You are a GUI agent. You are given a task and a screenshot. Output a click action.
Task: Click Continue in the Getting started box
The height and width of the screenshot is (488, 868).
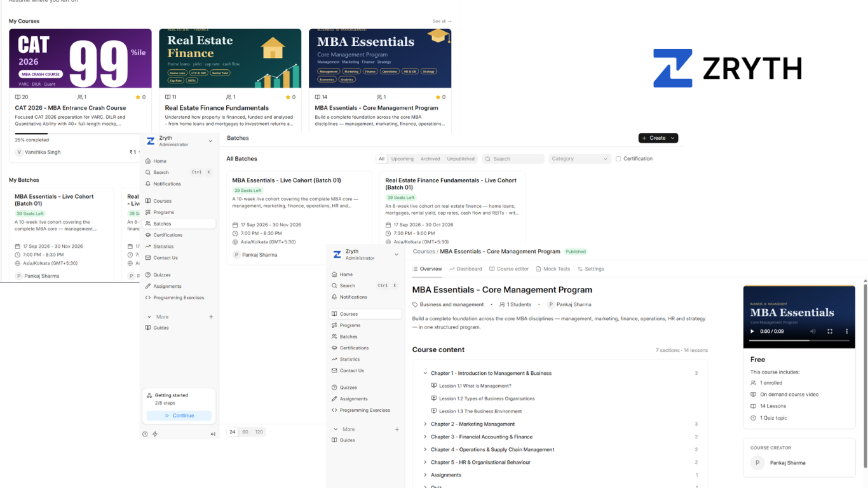(179, 416)
